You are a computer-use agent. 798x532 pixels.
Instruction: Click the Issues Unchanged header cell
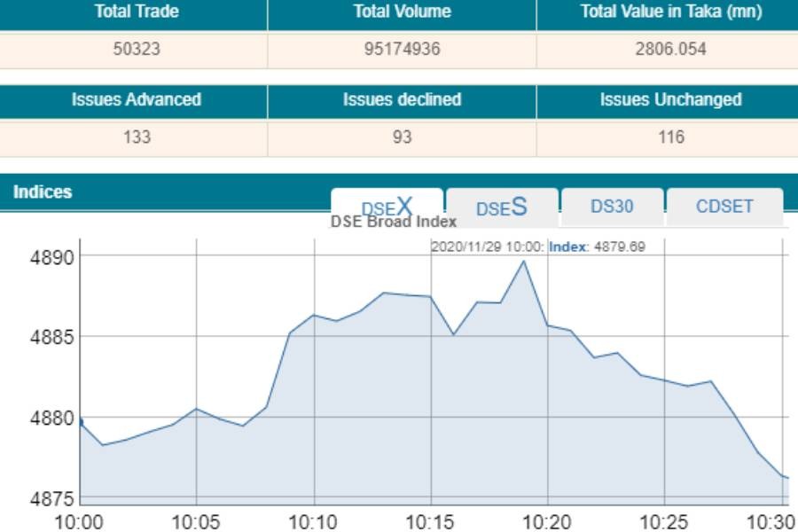point(670,100)
